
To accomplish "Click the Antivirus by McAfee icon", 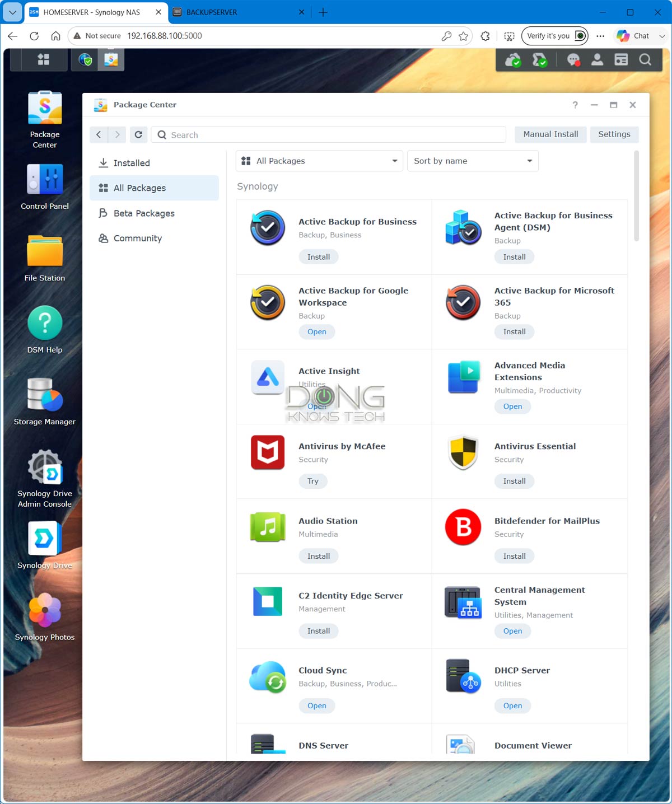I will coord(268,452).
